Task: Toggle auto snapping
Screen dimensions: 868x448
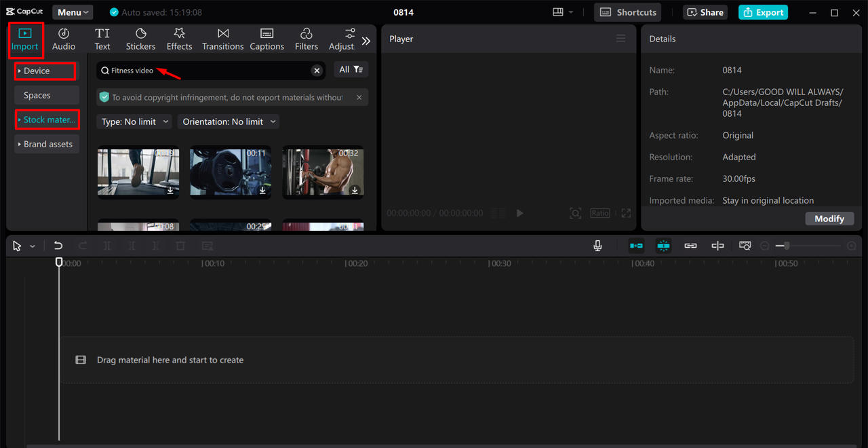Action: [663, 246]
